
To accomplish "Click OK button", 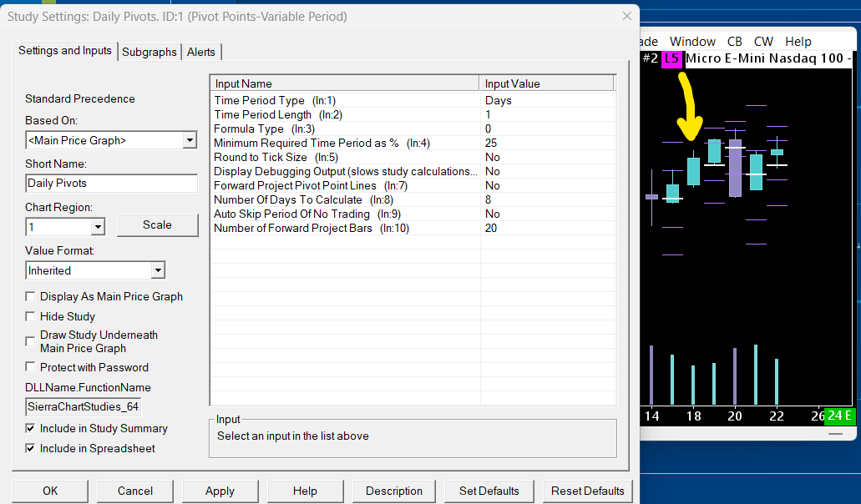I will (50, 491).
